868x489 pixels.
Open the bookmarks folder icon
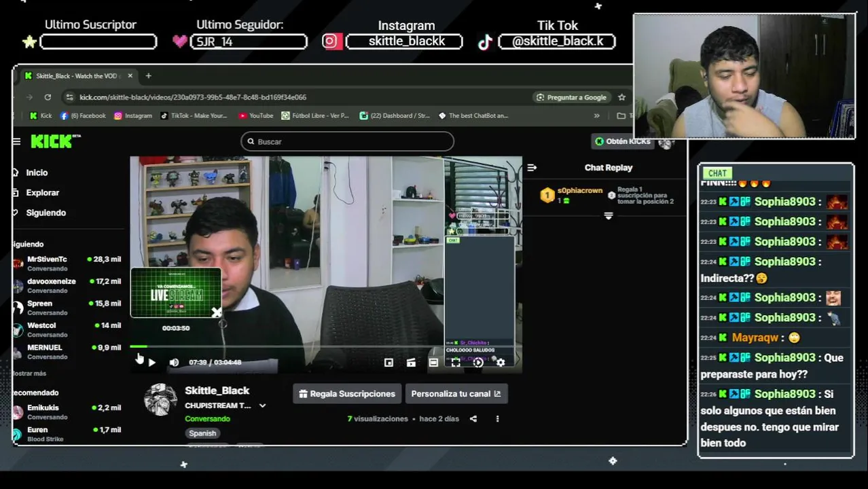pyautogui.click(x=621, y=115)
